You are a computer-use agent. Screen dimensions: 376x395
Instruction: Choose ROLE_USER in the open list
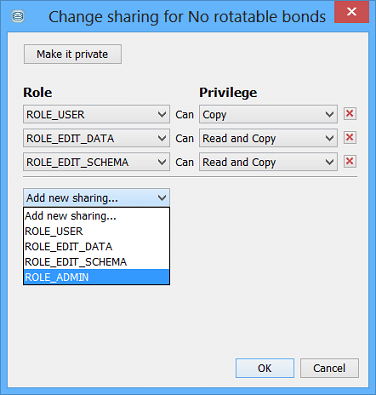(x=96, y=231)
